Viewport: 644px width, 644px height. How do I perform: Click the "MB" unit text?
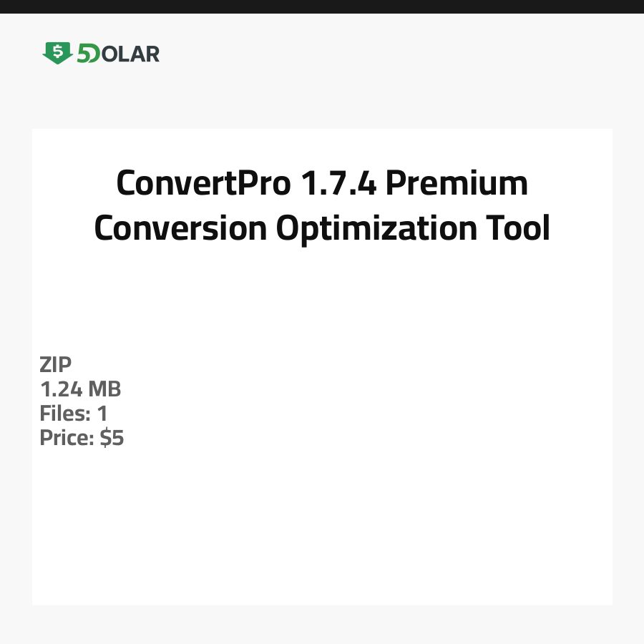coord(104,389)
